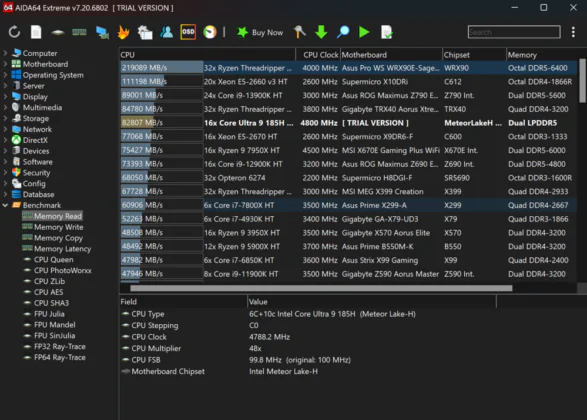Open the FP32 Ray-Trace benchmark
587x420 pixels.
(x=60, y=346)
